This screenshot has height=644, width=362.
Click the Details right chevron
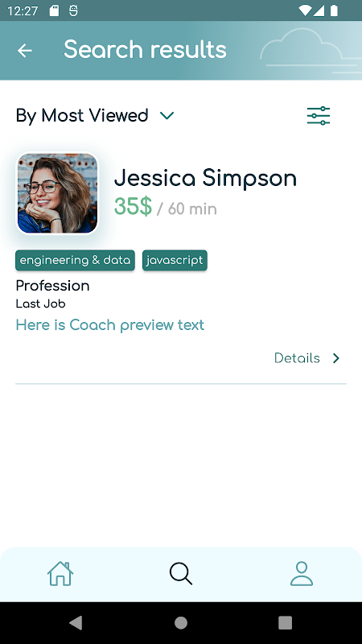[x=336, y=358]
